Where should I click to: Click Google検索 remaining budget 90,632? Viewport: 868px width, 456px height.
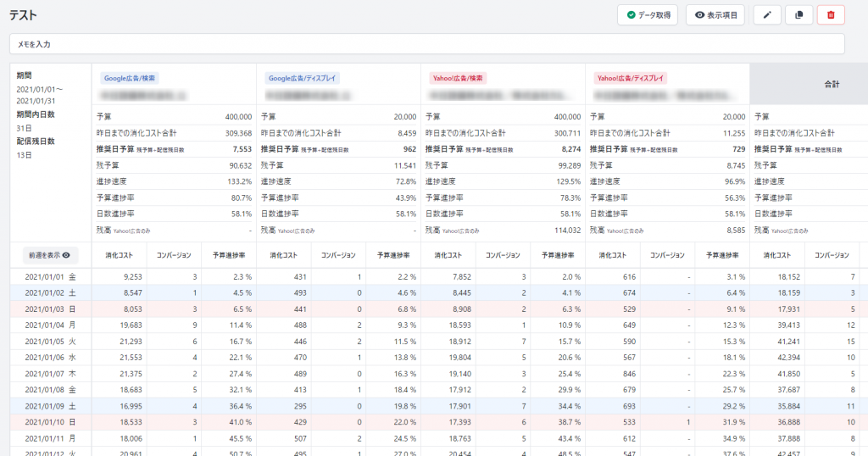point(240,165)
